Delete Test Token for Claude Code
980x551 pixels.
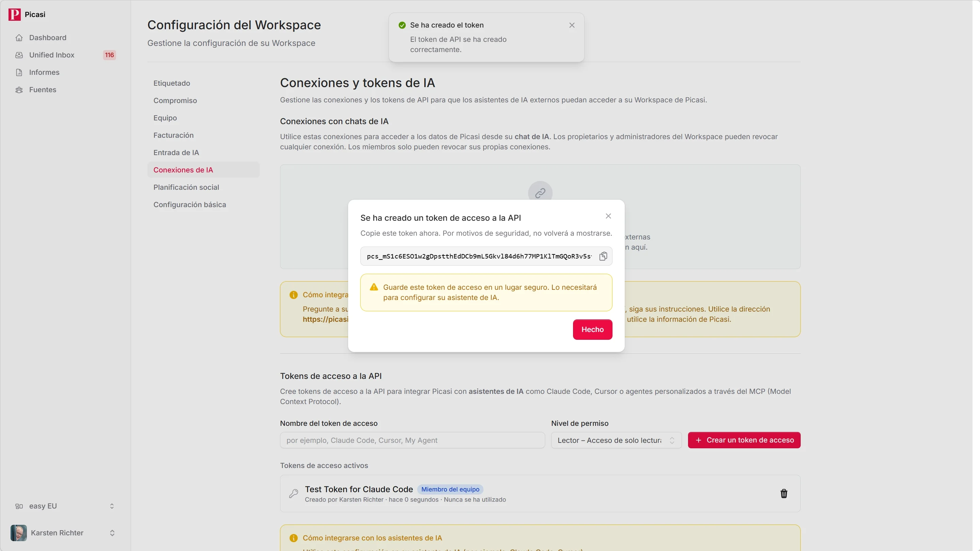[784, 494]
